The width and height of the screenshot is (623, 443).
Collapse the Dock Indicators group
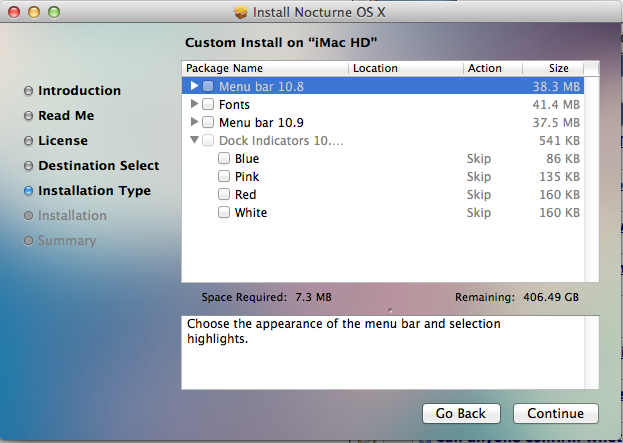click(194, 140)
